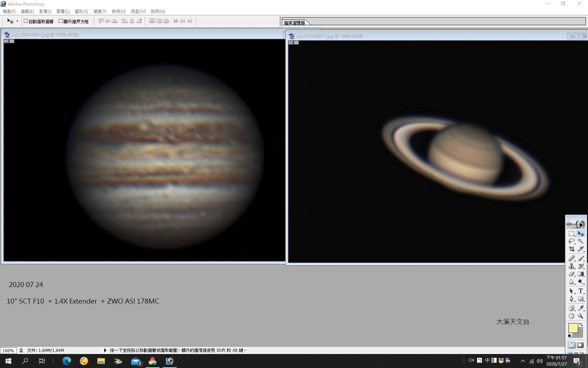Screen dimensions: 588x368
Task: Select the Eyedropper tool
Action: (581, 308)
